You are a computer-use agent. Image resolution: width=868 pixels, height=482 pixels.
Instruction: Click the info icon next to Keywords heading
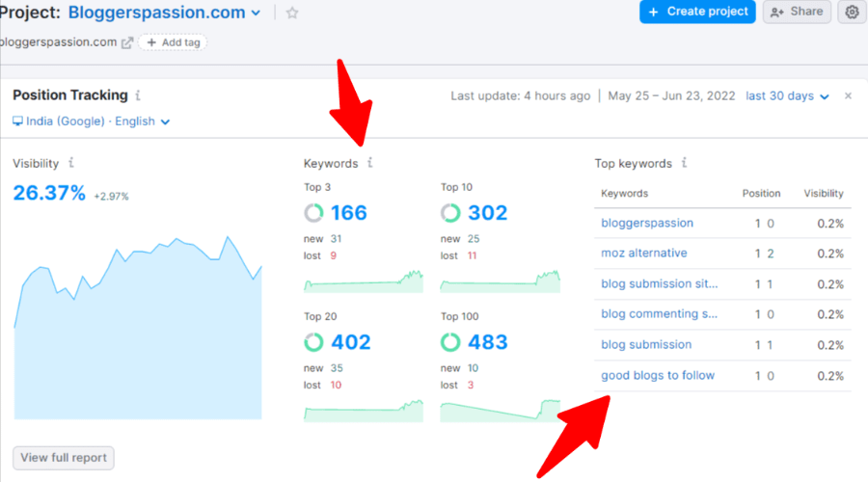(x=369, y=163)
